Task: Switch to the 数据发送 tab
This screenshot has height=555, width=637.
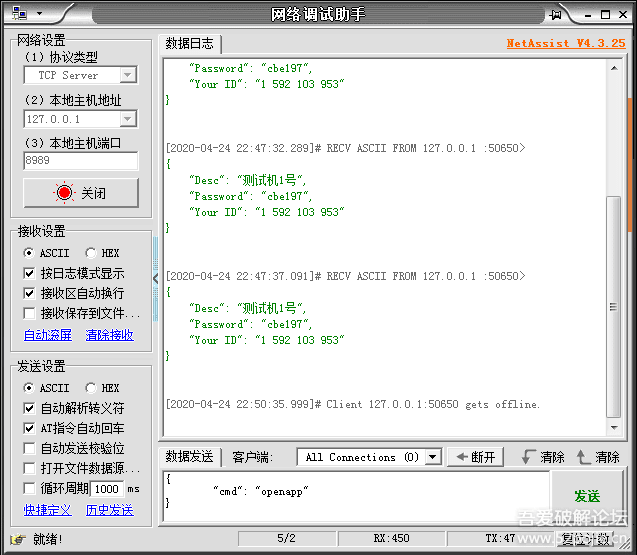Action: (x=189, y=457)
